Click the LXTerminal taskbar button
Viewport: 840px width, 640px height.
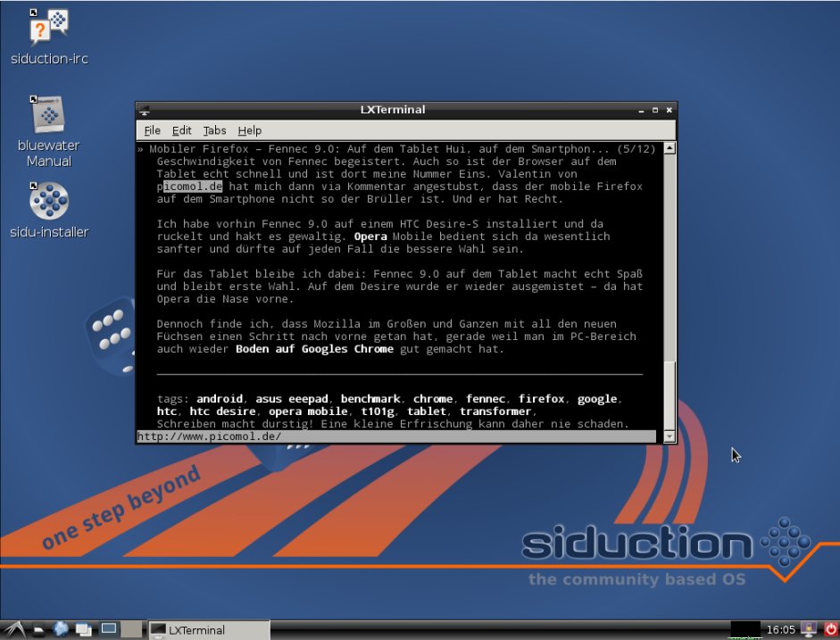pyautogui.click(x=208, y=630)
